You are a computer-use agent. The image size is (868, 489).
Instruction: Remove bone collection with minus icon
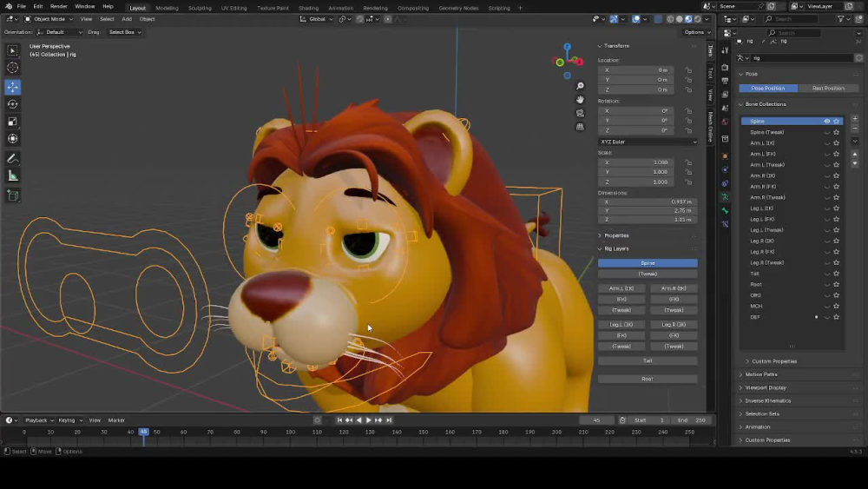point(855,129)
